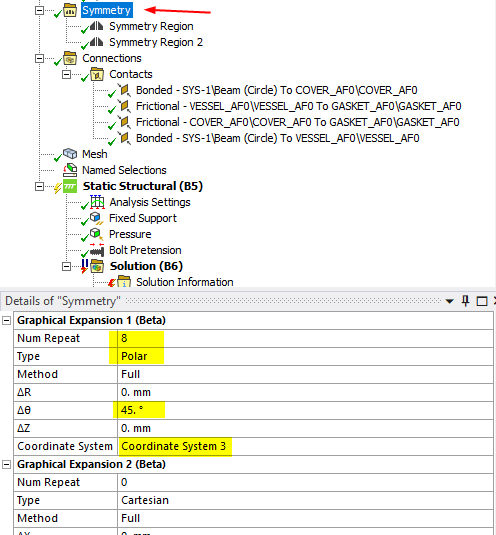This screenshot has height=535, width=496.
Task: Click the Named Selections icon
Action: pyautogui.click(x=70, y=170)
